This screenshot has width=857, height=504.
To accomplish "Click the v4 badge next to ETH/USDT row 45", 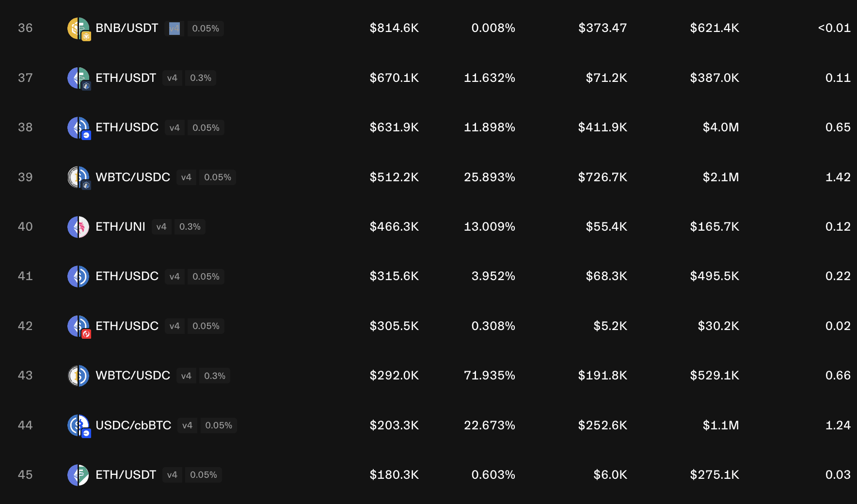I will click(x=172, y=475).
